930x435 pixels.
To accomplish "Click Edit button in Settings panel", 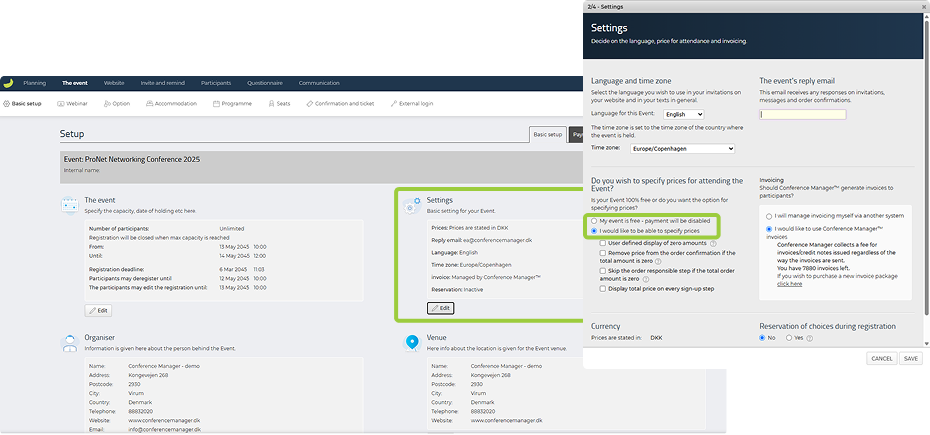I will (x=440, y=307).
